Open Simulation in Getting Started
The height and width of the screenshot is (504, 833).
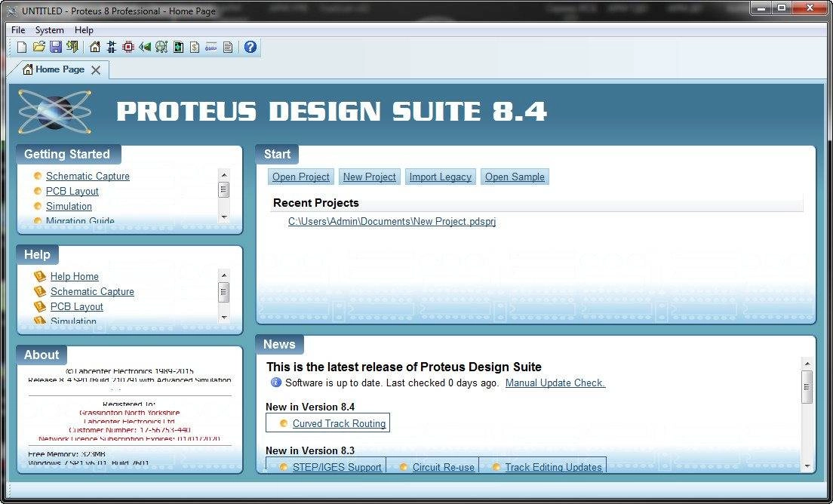(x=69, y=206)
